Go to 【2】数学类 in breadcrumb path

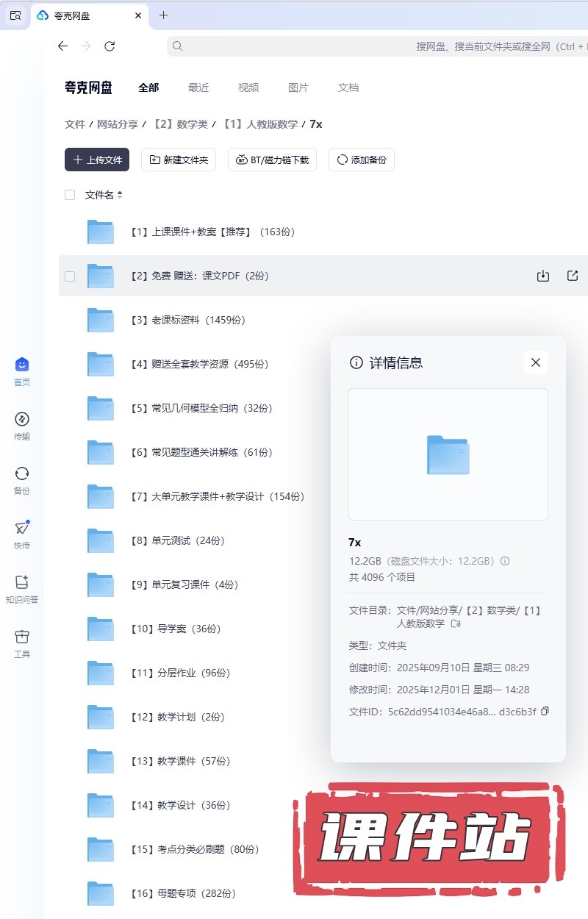tap(179, 124)
